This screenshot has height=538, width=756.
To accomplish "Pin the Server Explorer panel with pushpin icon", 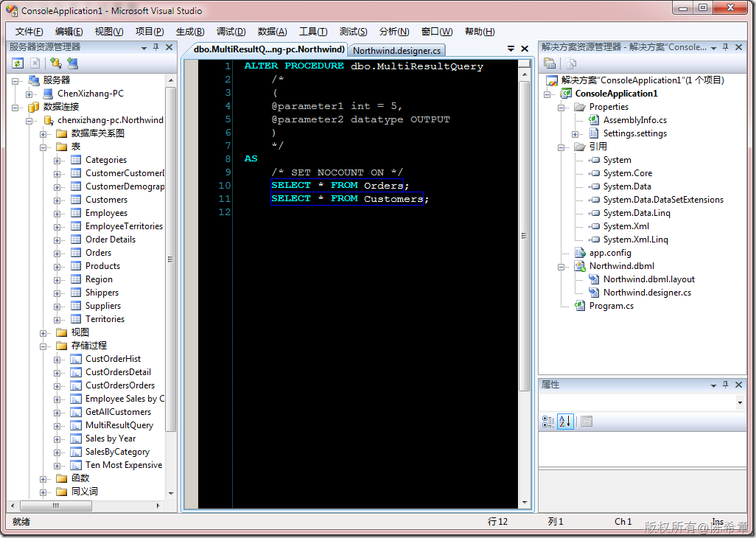I will pos(155,46).
